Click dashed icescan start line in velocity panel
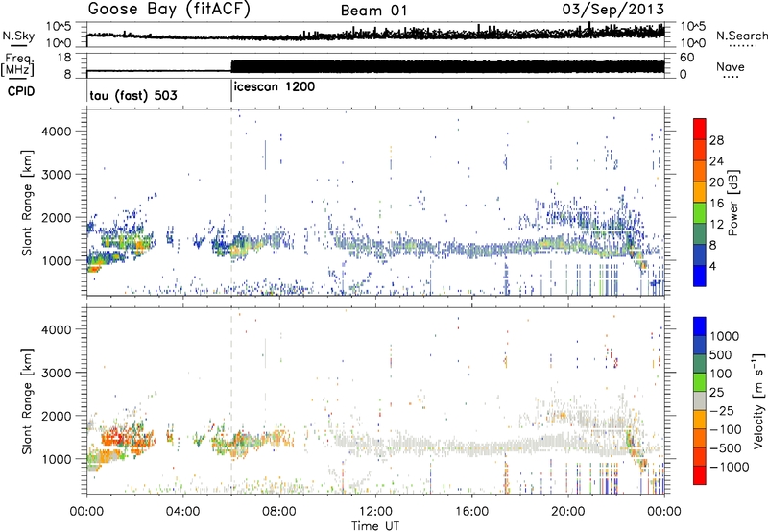768x532 pixels. coord(231,400)
